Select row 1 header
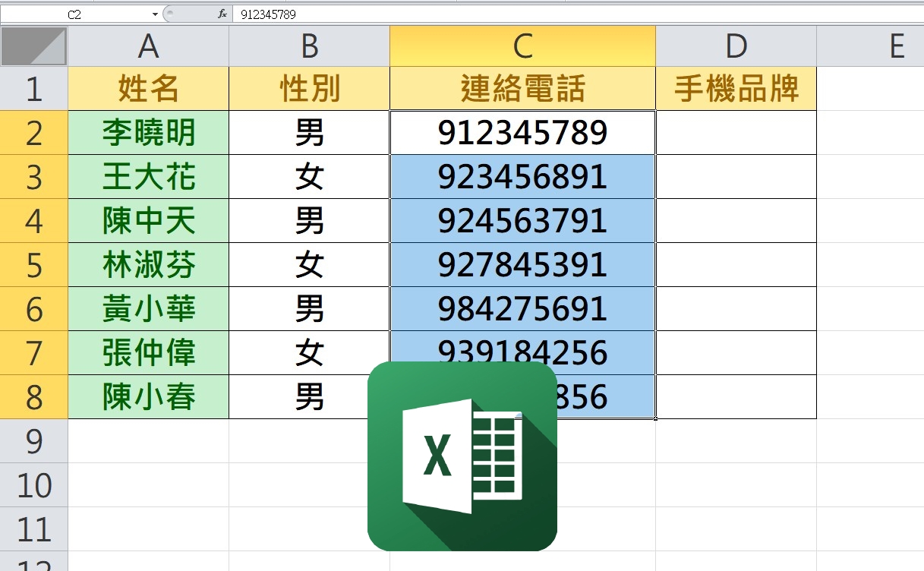This screenshot has height=571, width=924. tap(34, 89)
